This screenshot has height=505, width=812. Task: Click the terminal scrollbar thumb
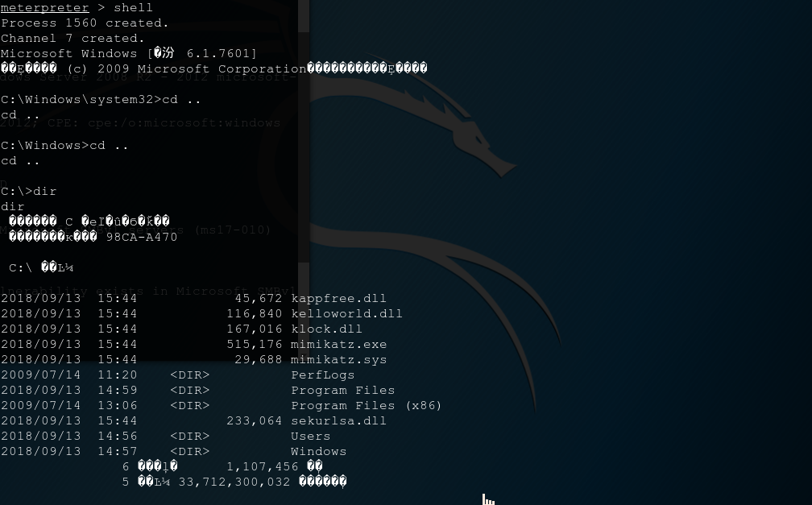point(304,147)
